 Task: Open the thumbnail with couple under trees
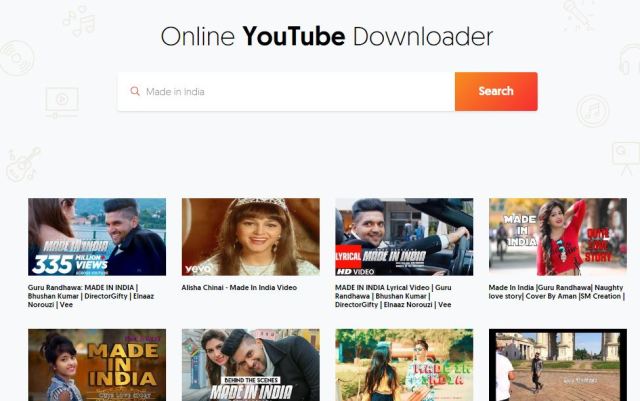click(404, 365)
